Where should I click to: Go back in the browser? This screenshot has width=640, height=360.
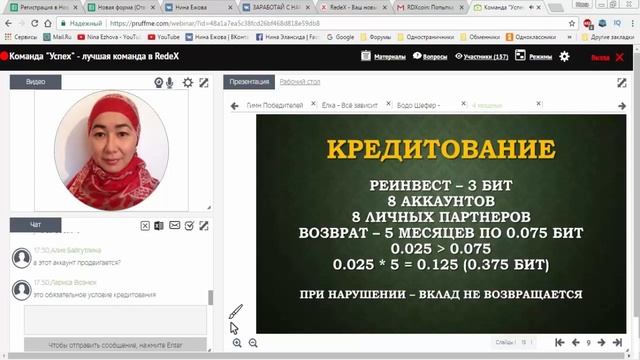(9, 23)
